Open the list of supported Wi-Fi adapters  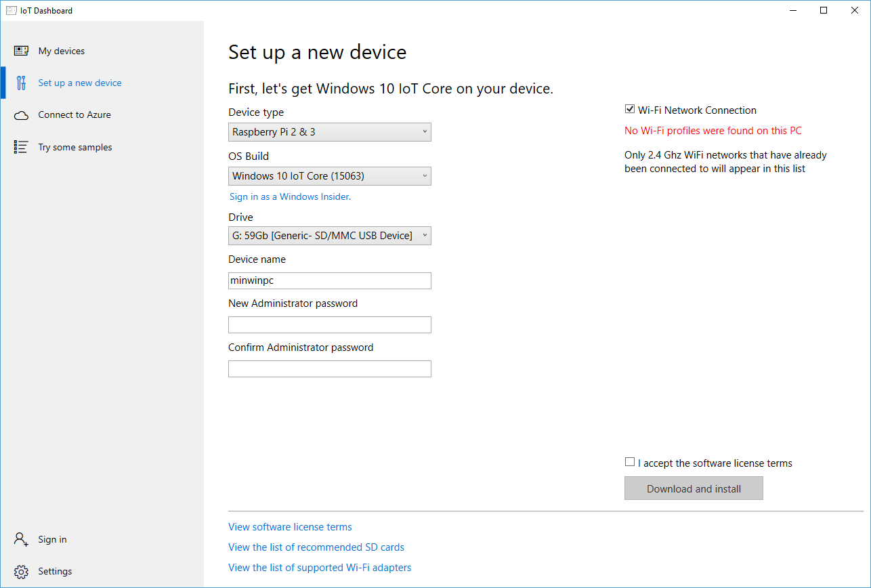[x=320, y=567]
